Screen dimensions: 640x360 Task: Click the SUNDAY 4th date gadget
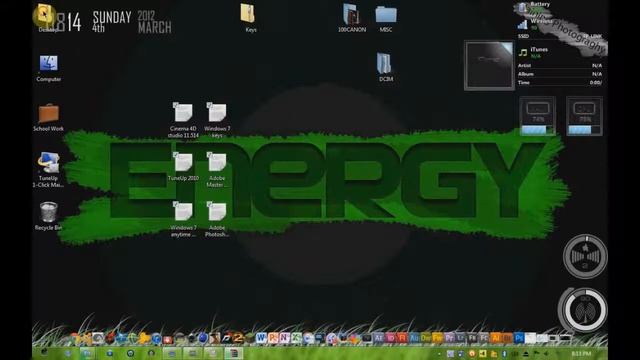[111, 22]
